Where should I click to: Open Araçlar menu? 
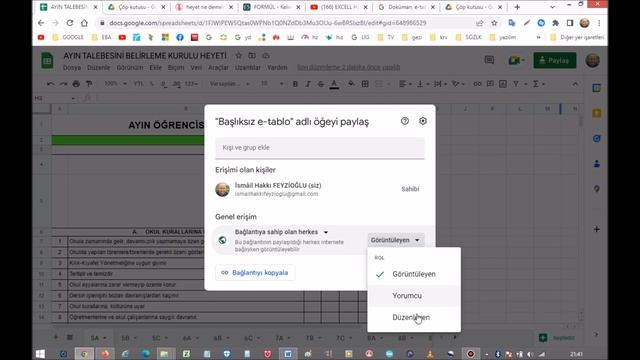(218, 67)
